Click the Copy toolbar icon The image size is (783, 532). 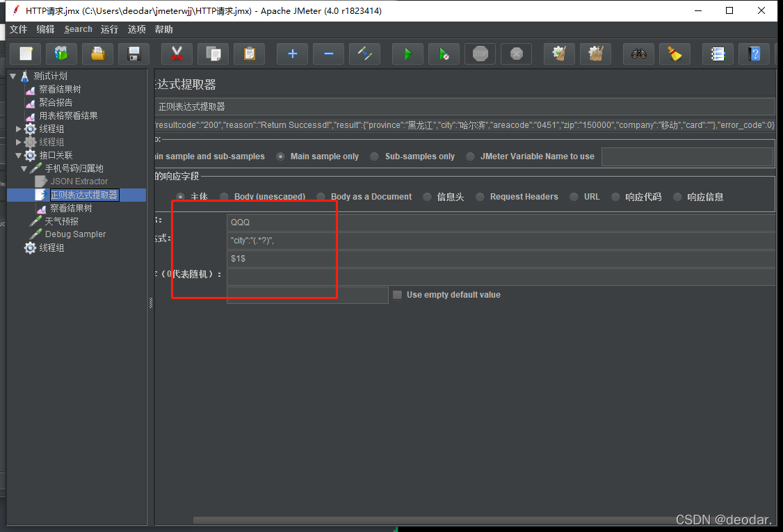(213, 54)
